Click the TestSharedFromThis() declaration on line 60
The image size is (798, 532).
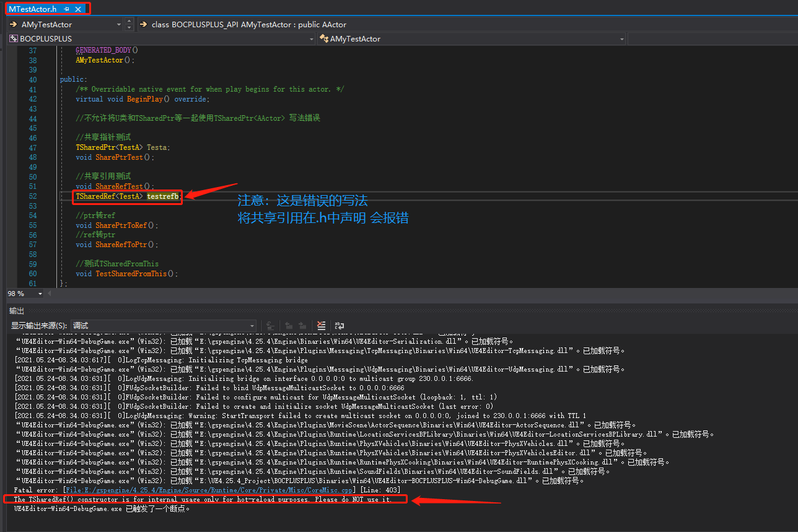tap(127, 274)
